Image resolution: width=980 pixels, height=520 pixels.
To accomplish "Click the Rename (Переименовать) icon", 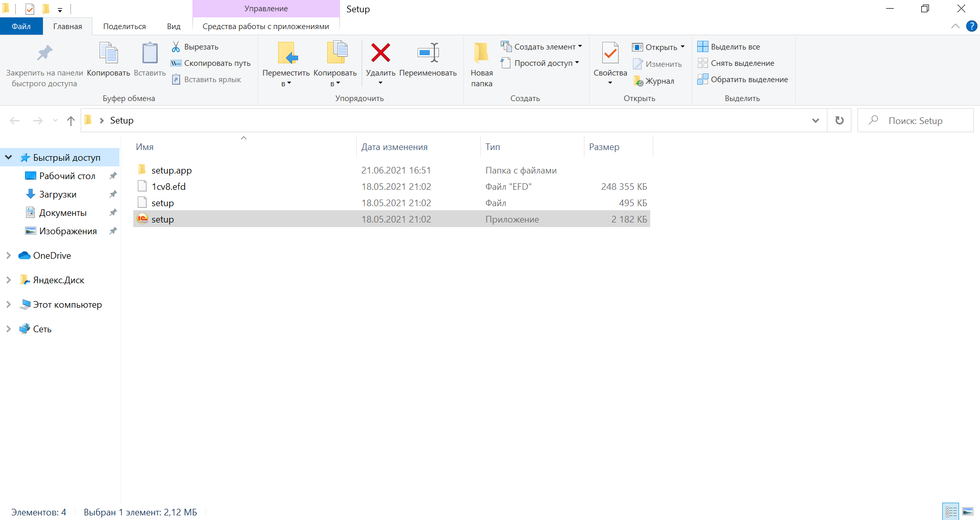I will click(428, 53).
